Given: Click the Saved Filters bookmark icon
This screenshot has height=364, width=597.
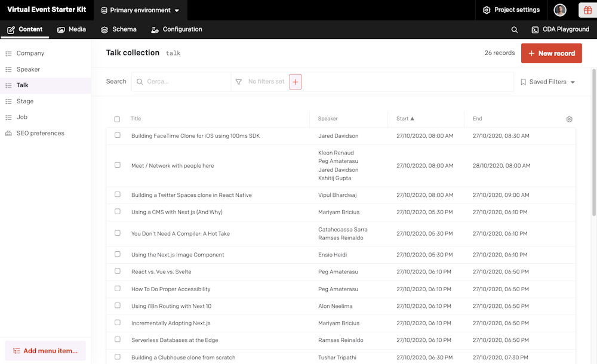Looking at the screenshot, I should pyautogui.click(x=523, y=82).
